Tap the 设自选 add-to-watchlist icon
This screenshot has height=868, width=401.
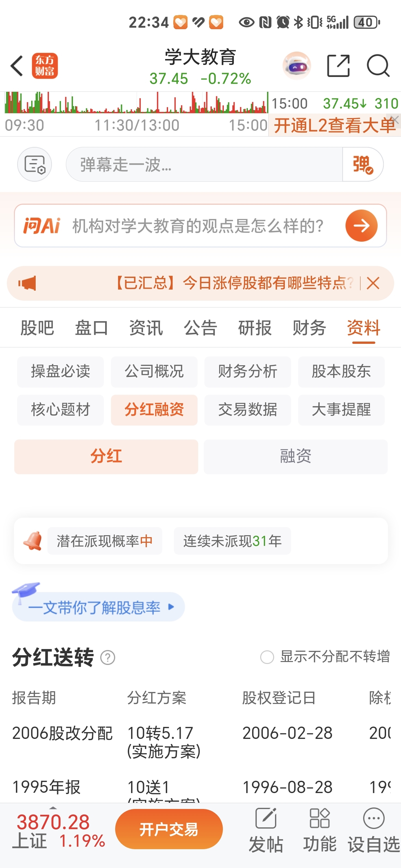click(x=373, y=818)
